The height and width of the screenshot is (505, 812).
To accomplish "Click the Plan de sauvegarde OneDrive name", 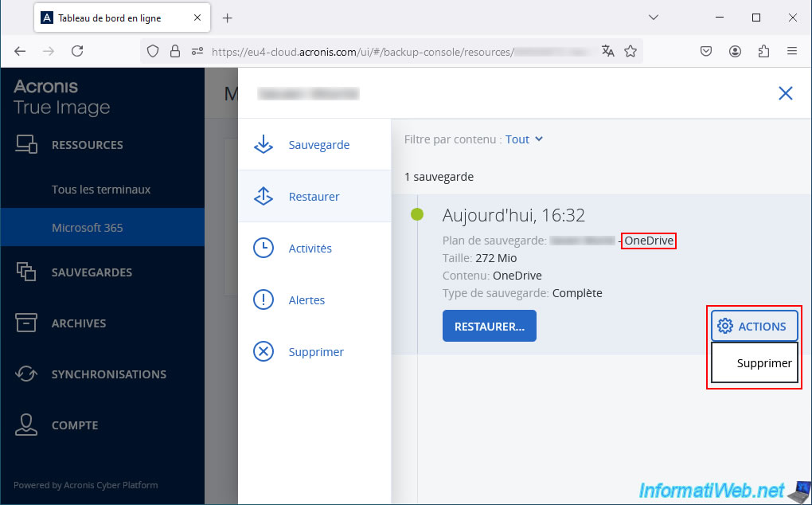I will pos(649,241).
